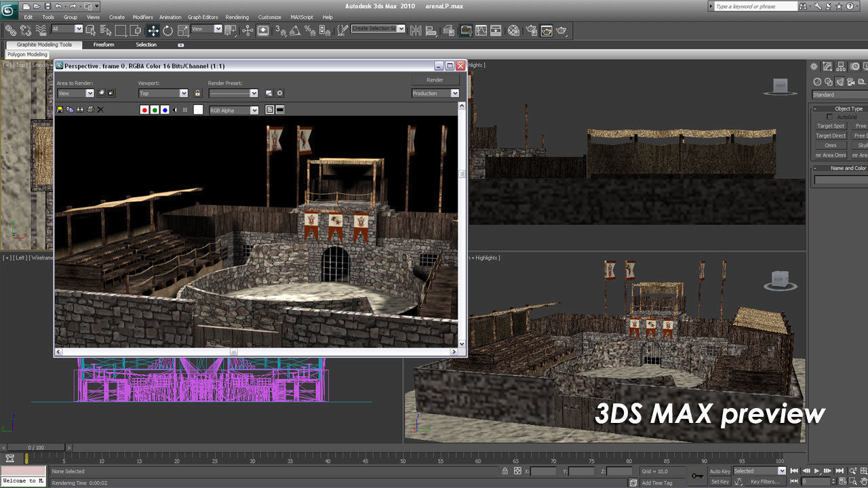Clone the rendered frame window
The width and height of the screenshot is (868, 488).
(x=80, y=109)
